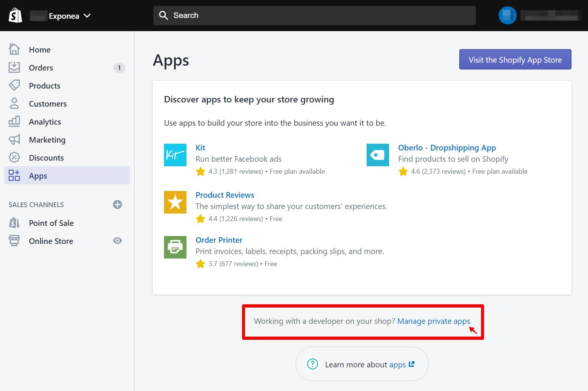
Task: Click the Oberlo rating star icon
Action: [403, 171]
